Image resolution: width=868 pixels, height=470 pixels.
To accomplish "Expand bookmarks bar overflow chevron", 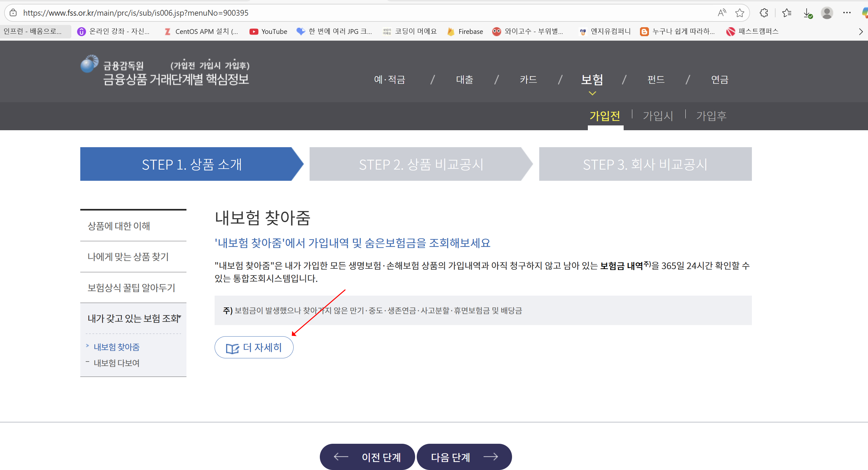I will [x=861, y=31].
